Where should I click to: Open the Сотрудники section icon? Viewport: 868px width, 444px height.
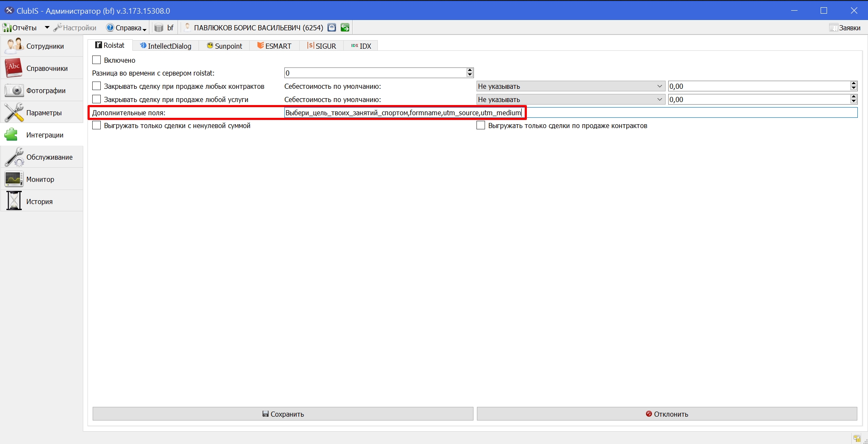[14, 46]
